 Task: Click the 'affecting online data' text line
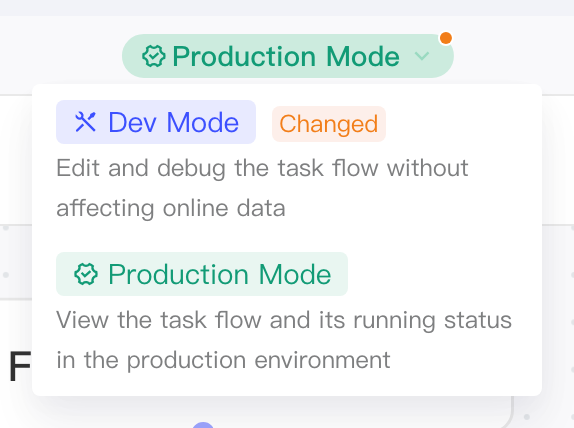coord(171,208)
